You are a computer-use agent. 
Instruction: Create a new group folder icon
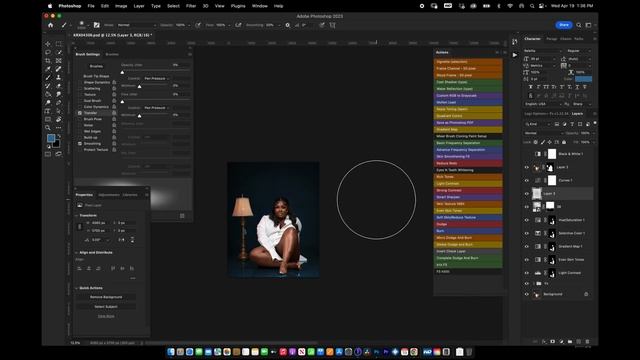(570, 342)
